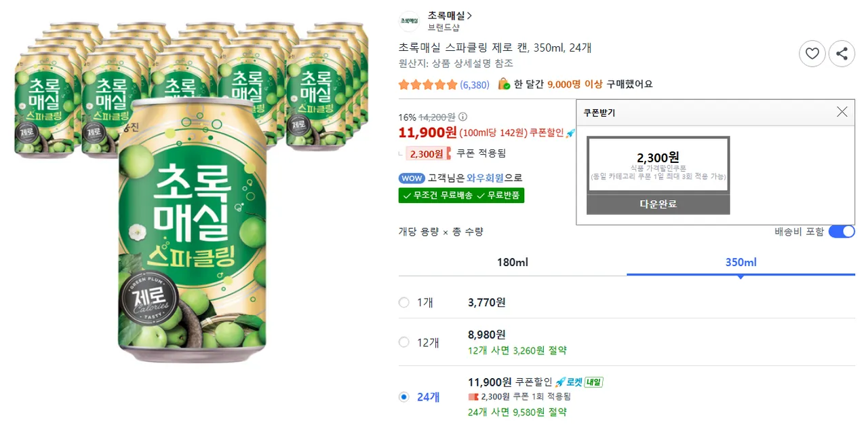
Task: Click the 초록매실 brand logo icon
Action: coord(409,21)
